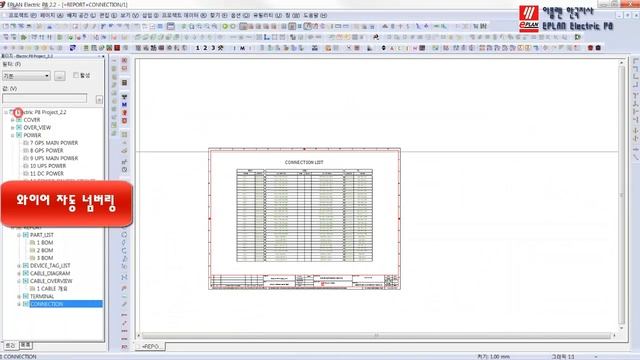Switch to the 목록 tab below navigator
This screenshot has width=640, height=360.
[26, 345]
